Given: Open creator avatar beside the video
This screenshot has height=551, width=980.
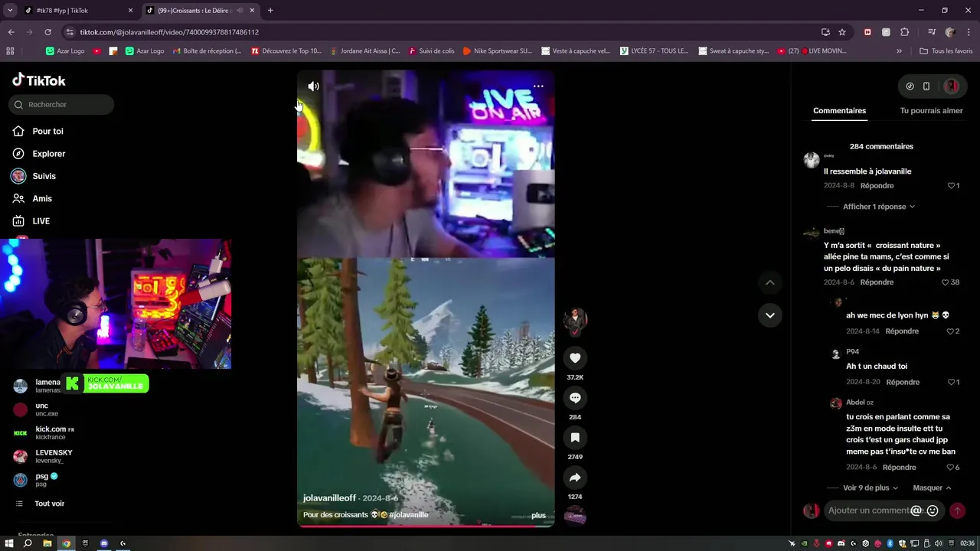Looking at the screenshot, I should pos(575,321).
